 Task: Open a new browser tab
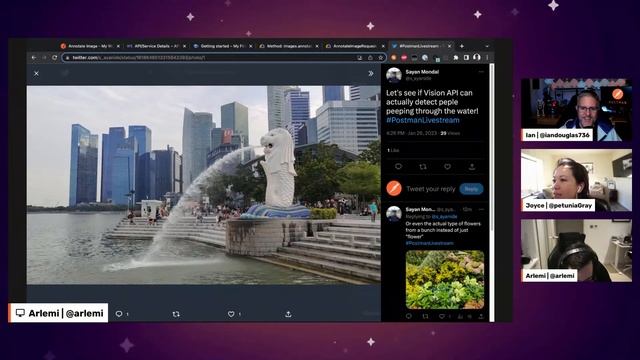462,46
